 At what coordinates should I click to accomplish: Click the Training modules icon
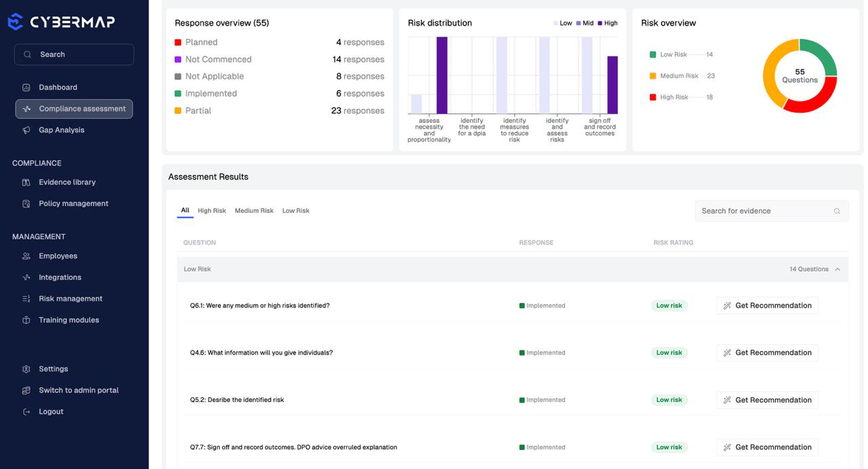(26, 320)
